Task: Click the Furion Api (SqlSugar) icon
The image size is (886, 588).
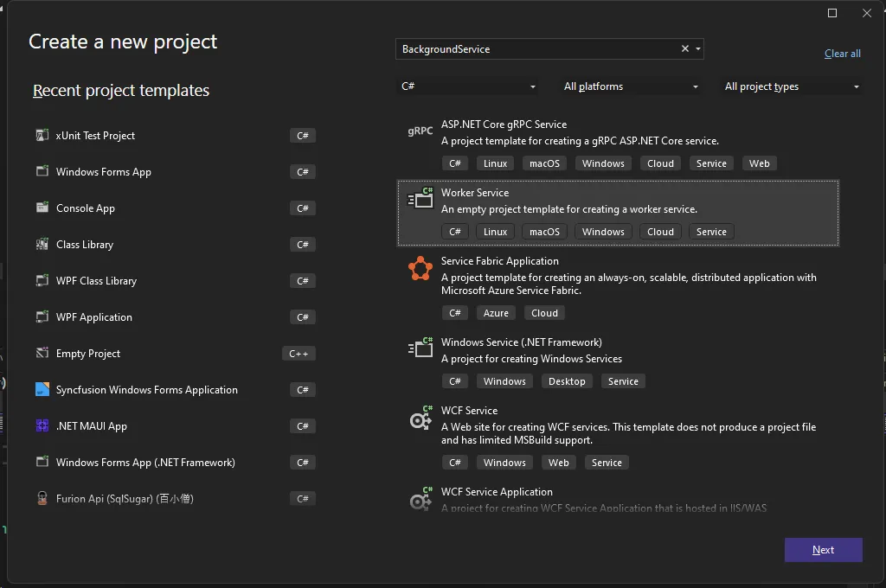Action: [42, 498]
